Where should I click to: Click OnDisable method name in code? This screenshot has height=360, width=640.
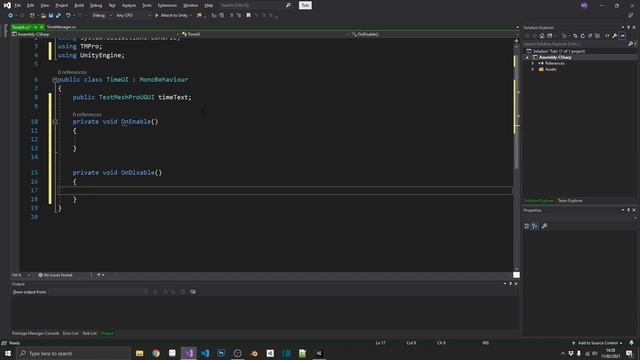coord(138,173)
